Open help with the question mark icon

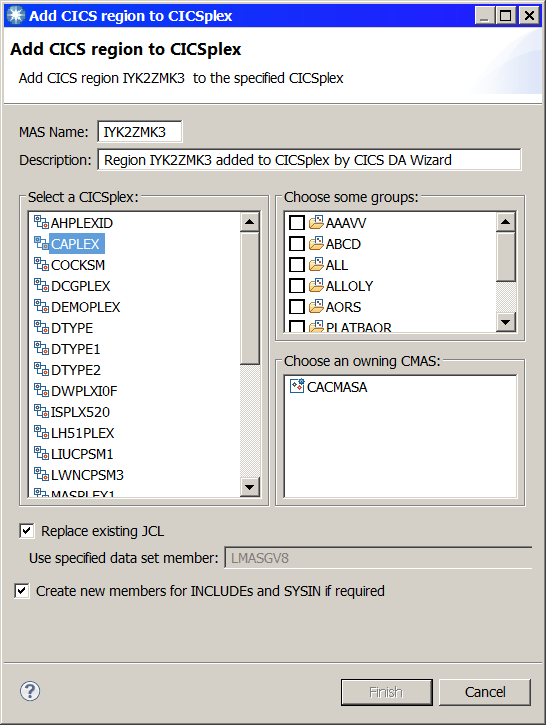30,691
